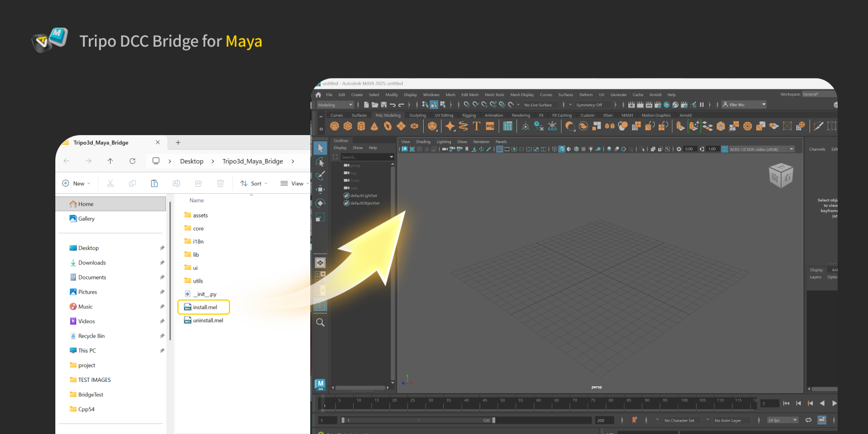Choose the Rotate tool in toolbox
This screenshot has height=434, width=868.
click(x=320, y=203)
